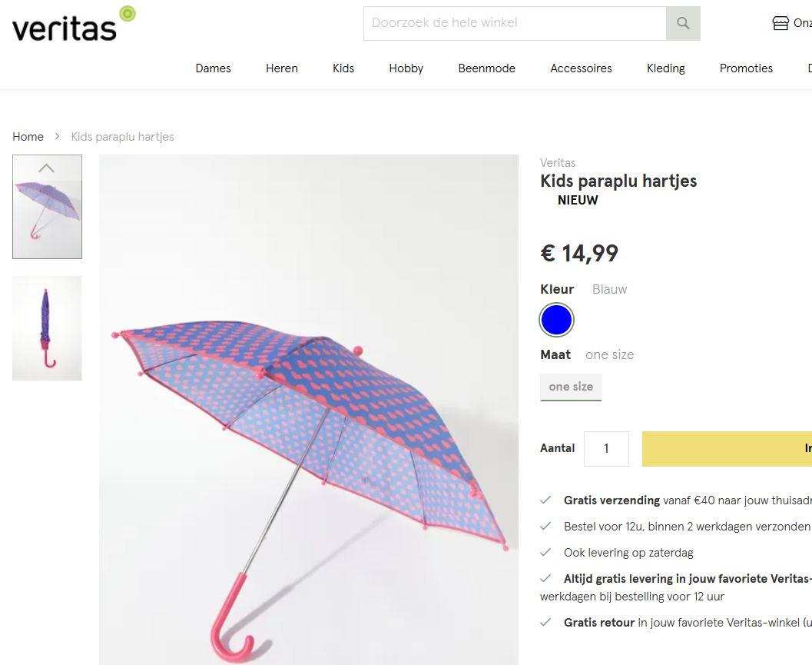
Task: Open the Hobby menu
Action: pyautogui.click(x=406, y=68)
